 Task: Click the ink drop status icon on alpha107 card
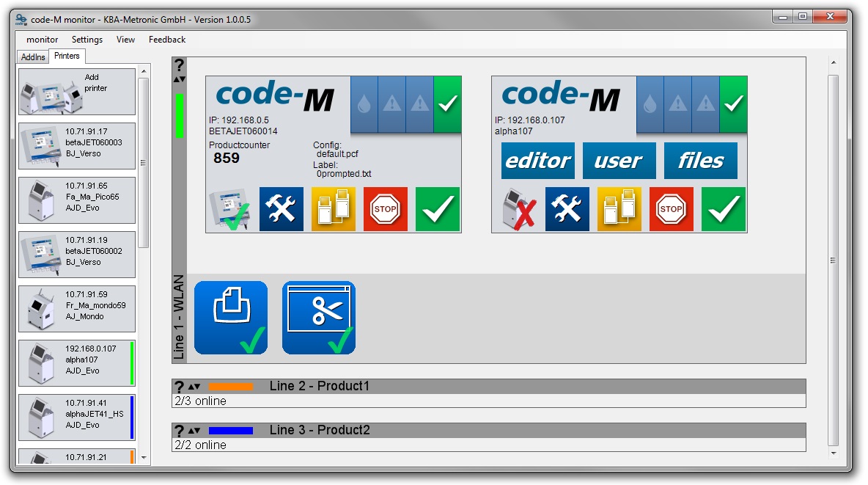tap(650, 104)
